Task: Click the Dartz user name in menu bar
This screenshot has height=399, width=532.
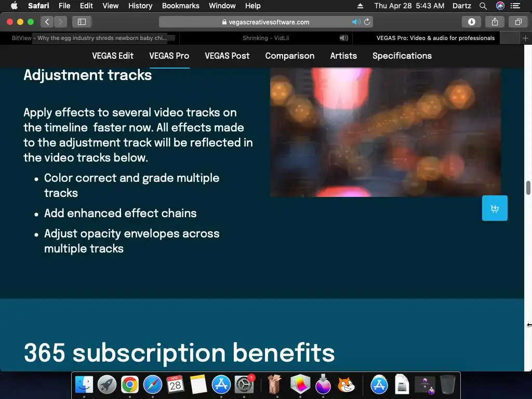Action: [461, 6]
